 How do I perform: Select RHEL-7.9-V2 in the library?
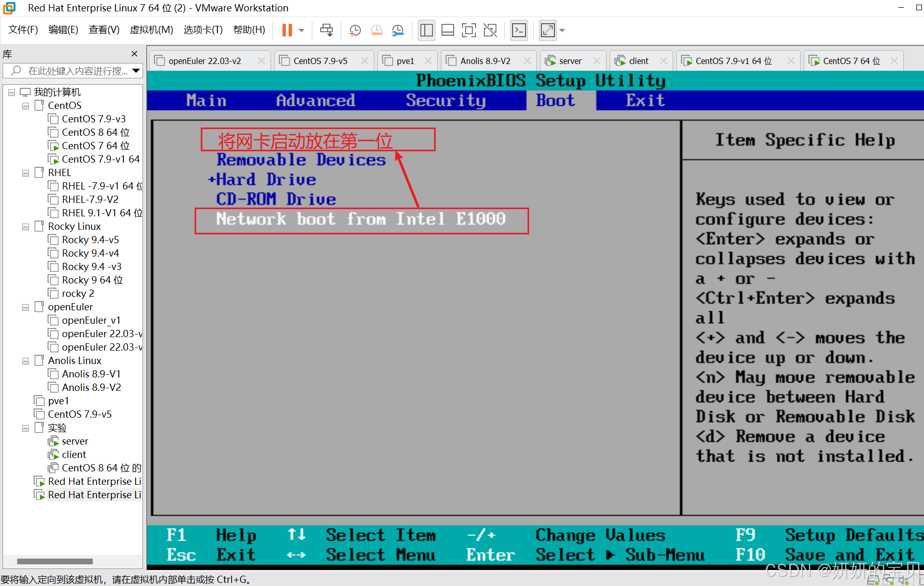click(x=90, y=199)
